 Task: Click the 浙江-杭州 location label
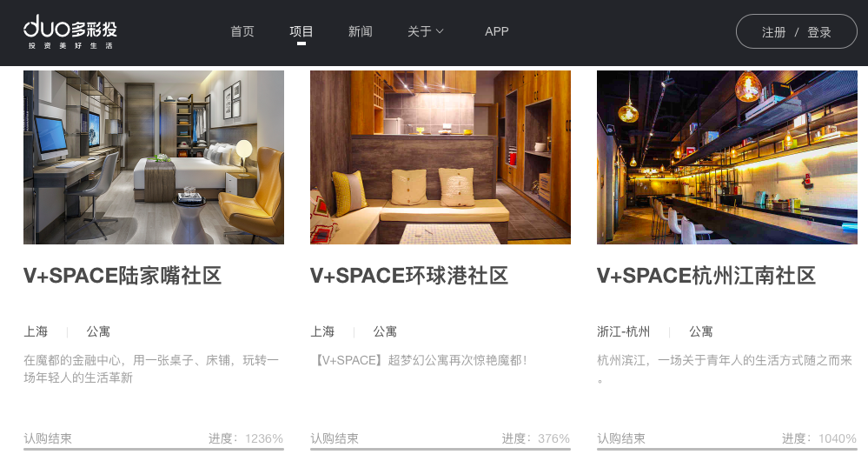(x=623, y=331)
